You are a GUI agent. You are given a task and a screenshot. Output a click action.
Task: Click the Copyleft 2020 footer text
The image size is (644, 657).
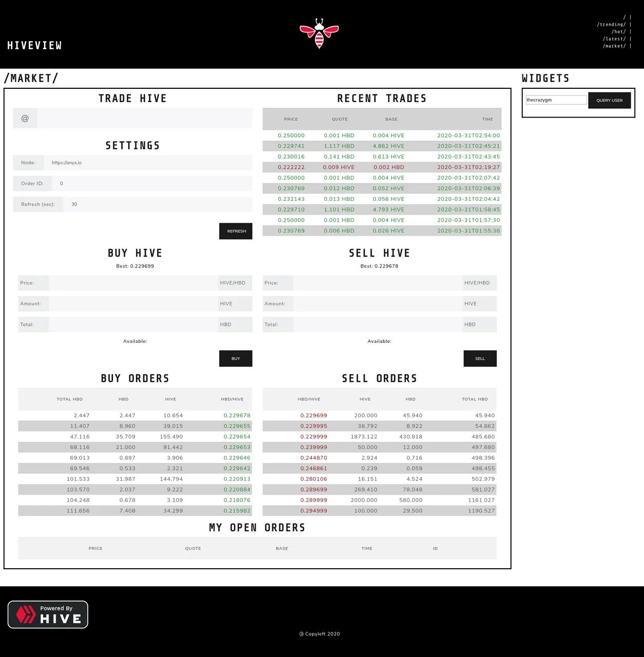click(320, 634)
